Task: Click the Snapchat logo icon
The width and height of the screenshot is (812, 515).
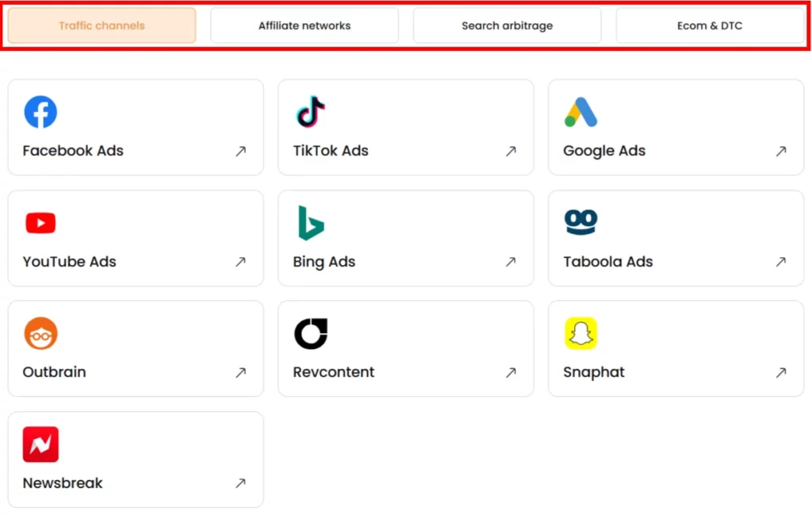Action: click(581, 333)
